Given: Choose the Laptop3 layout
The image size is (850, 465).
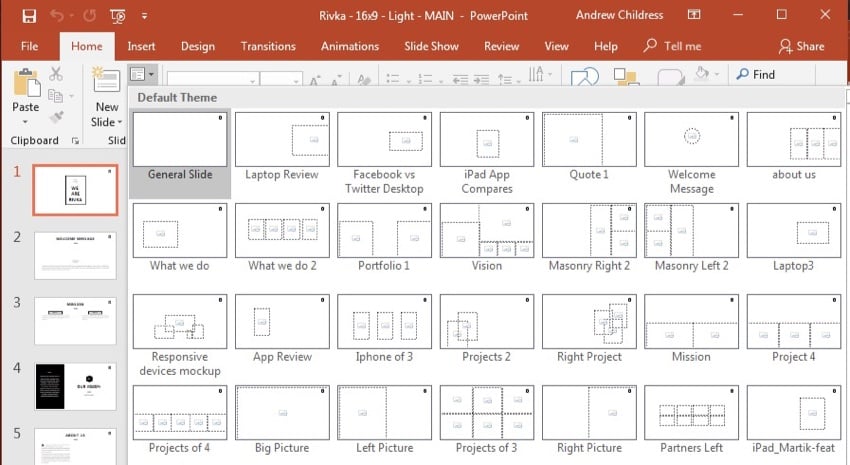Looking at the screenshot, I should point(794,237).
